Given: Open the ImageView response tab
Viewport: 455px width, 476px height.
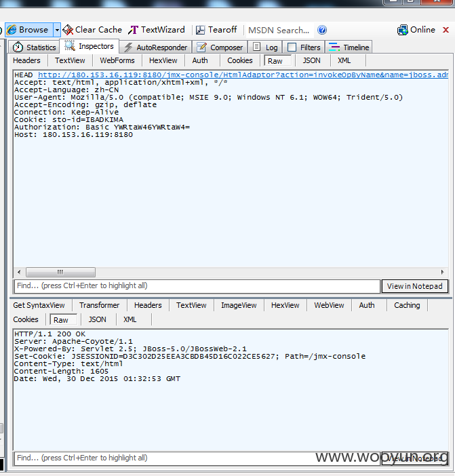Looking at the screenshot, I should 239,305.
